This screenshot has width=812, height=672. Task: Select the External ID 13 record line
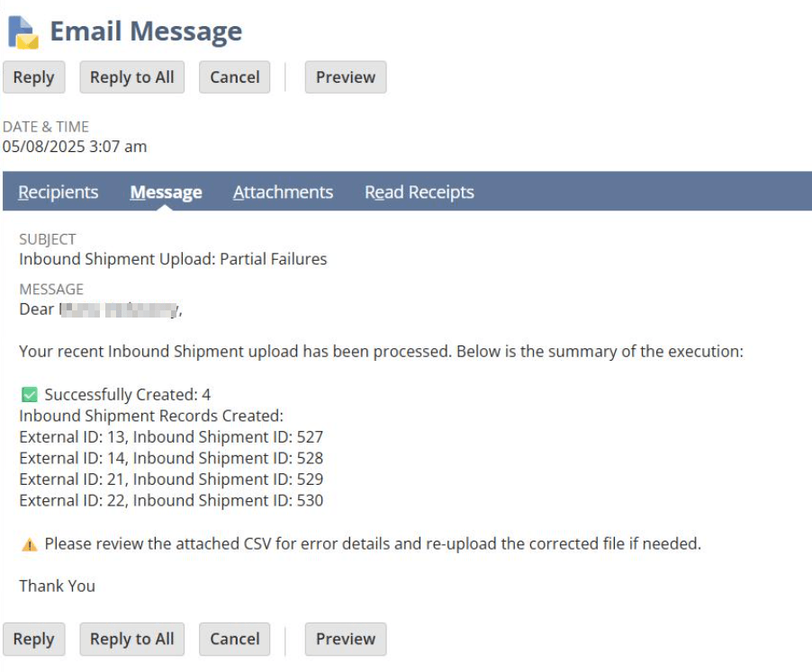point(171,437)
